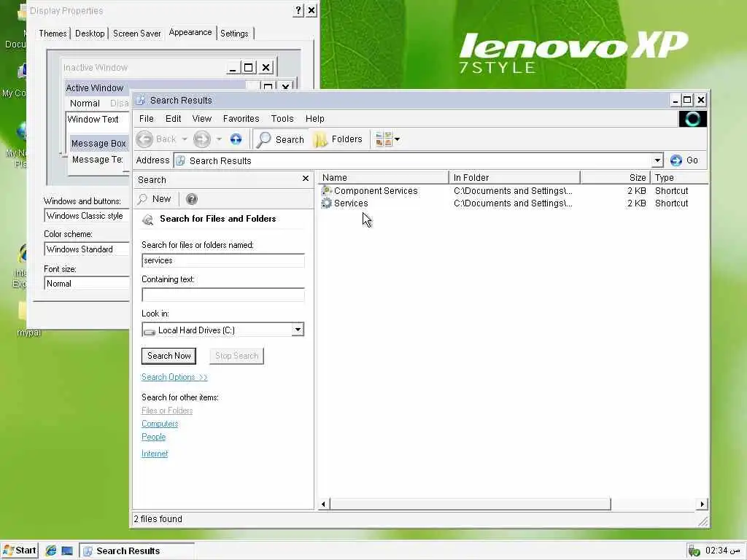
Task: Open the Back button history dropdown arrow
Action: tap(185, 139)
